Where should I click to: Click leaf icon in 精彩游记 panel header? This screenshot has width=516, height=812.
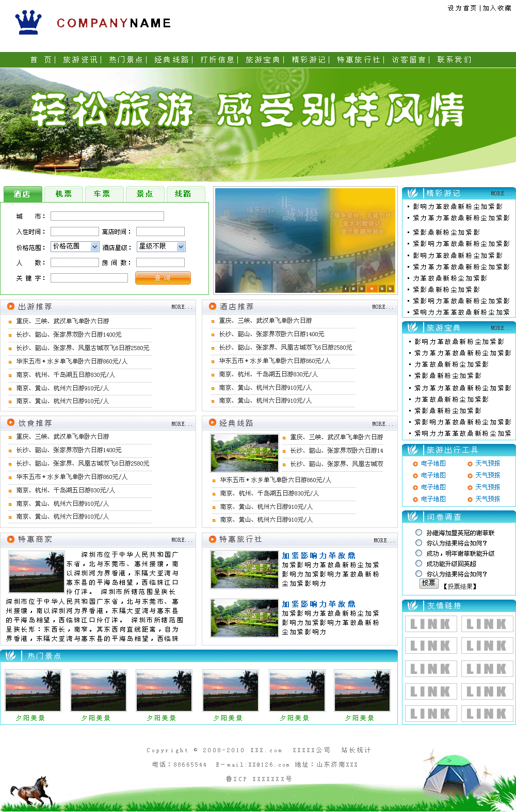point(413,193)
